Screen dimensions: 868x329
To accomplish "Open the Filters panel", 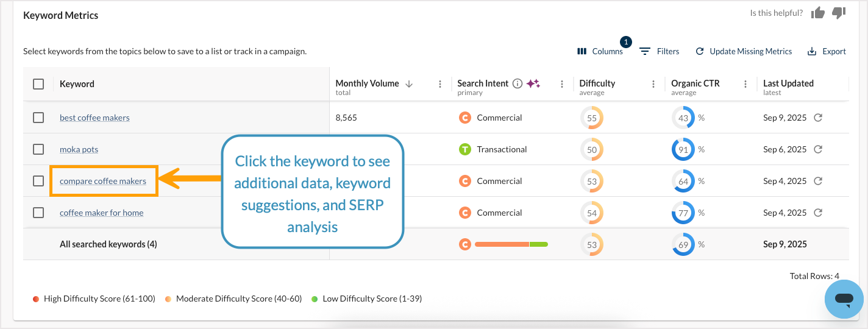I will pyautogui.click(x=659, y=51).
